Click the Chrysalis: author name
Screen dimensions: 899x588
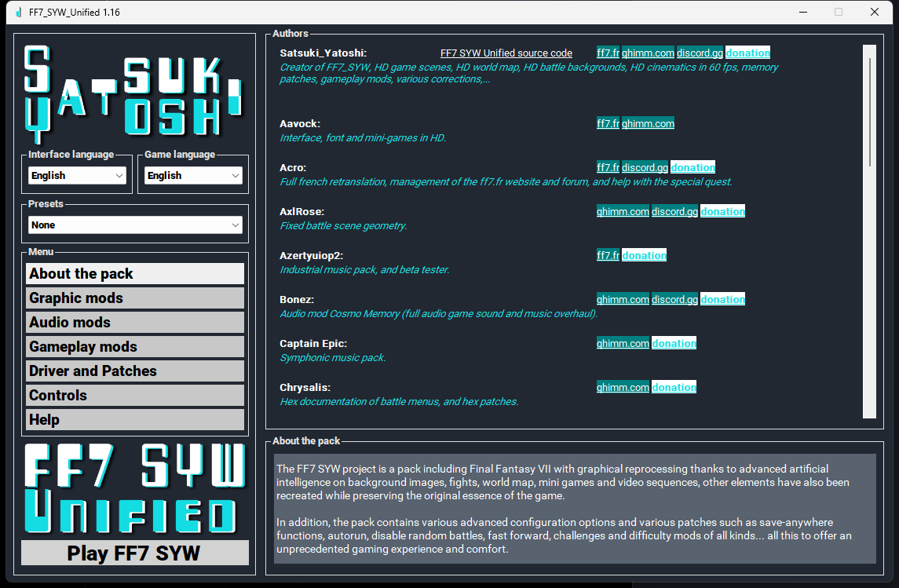(x=305, y=387)
